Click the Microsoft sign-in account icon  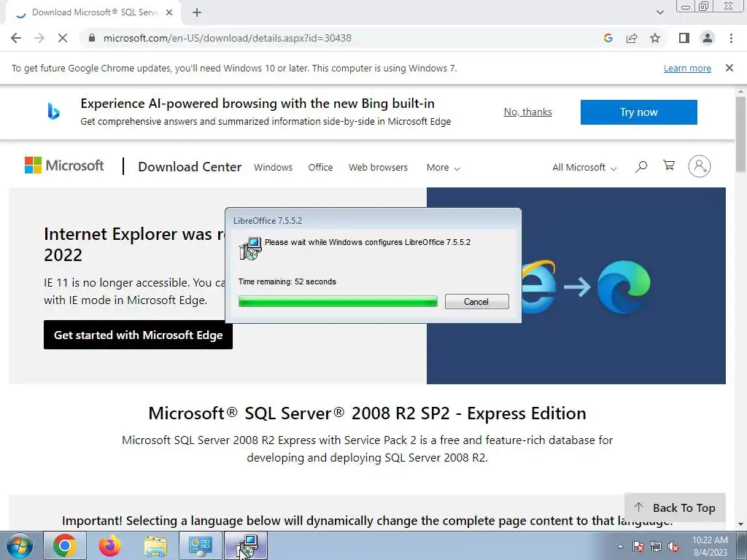pyautogui.click(x=700, y=166)
